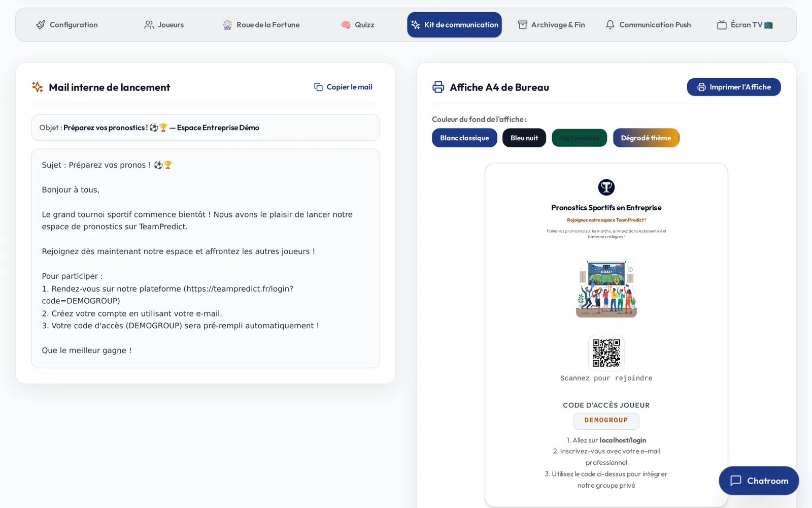812x508 pixels.
Task: Click the 'Que le meilleur gagne !' line
Action: point(87,351)
